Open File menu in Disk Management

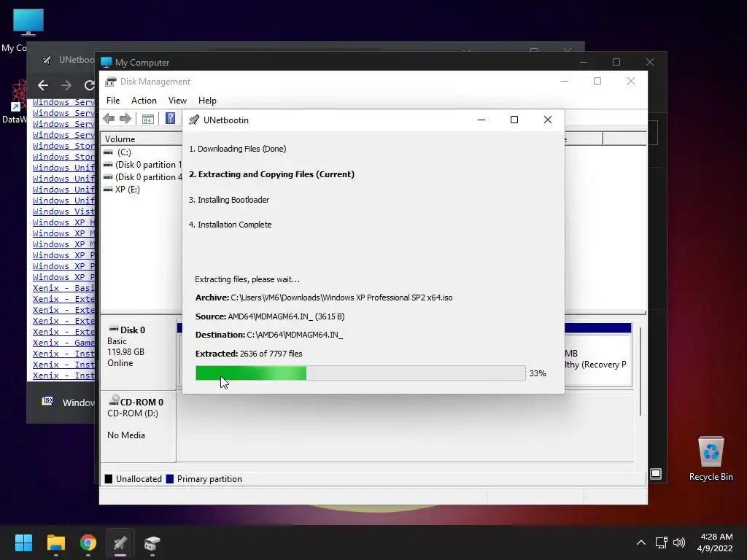click(x=113, y=101)
